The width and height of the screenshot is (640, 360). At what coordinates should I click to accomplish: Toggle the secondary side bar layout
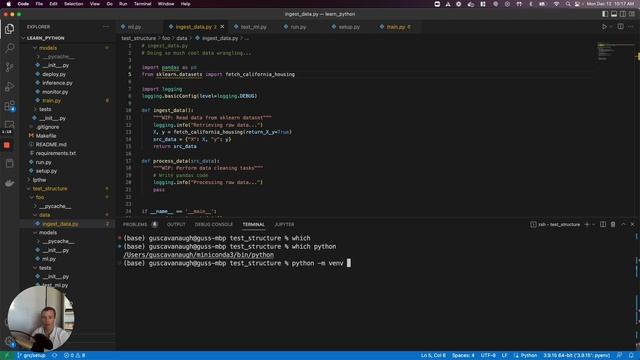tap(623, 14)
